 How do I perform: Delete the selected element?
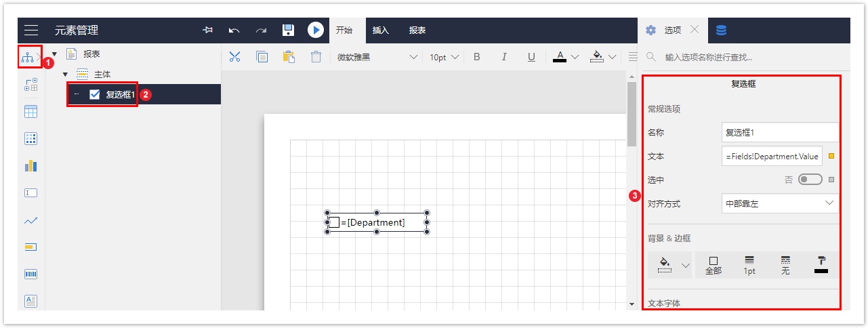tap(316, 57)
